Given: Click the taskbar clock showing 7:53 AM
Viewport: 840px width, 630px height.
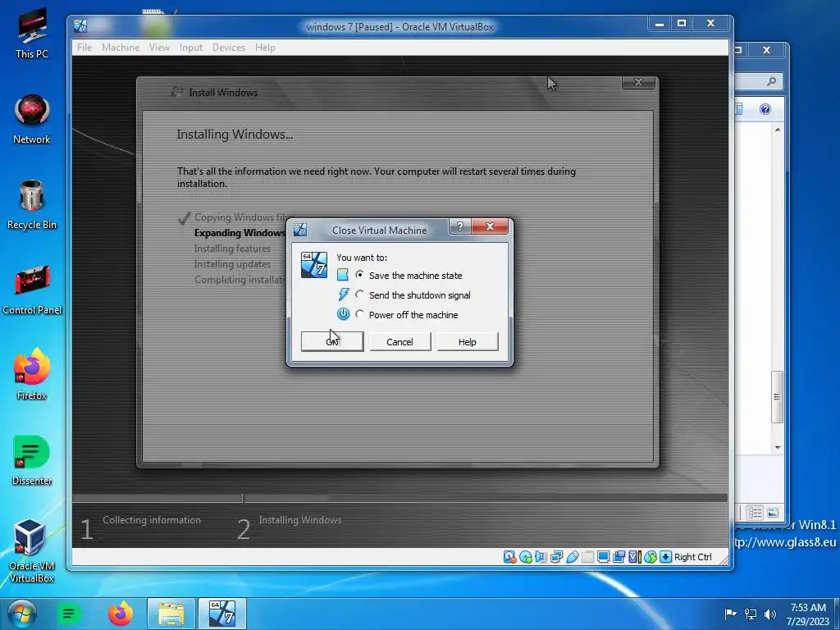Looking at the screenshot, I should click(808, 614).
